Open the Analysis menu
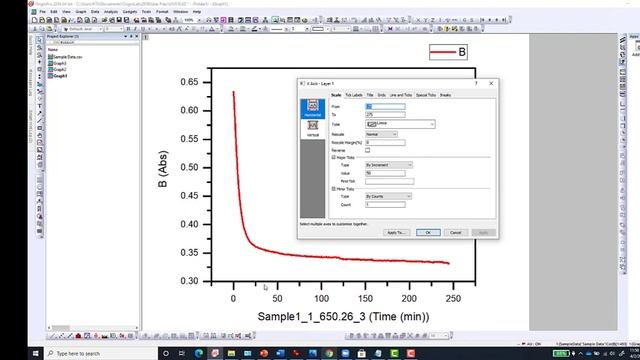Viewport: 640px width, 360px height. click(x=111, y=12)
